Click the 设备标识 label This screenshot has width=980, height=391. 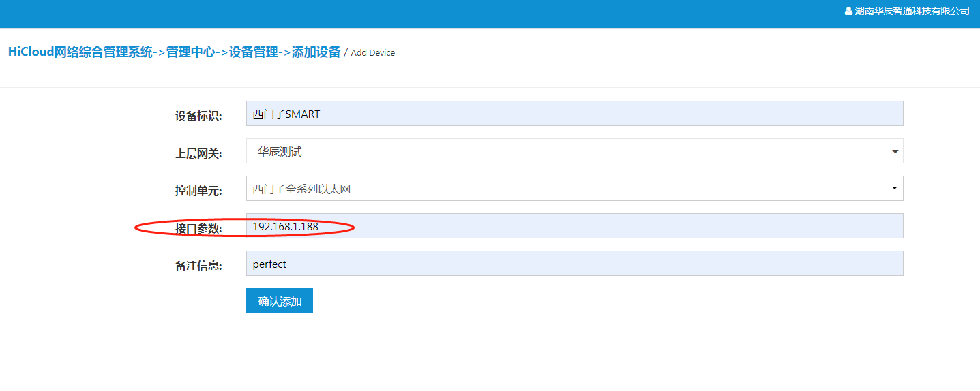(x=198, y=116)
